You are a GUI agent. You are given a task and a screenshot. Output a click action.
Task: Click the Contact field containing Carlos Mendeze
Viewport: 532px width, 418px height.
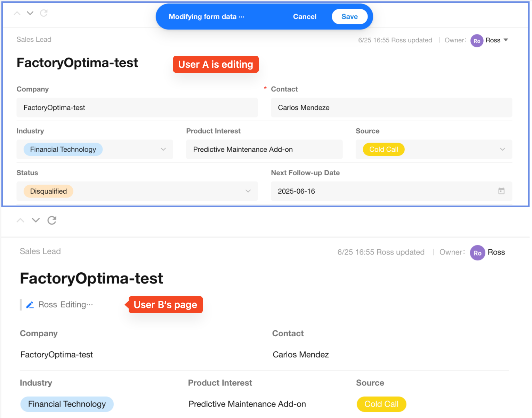point(391,107)
